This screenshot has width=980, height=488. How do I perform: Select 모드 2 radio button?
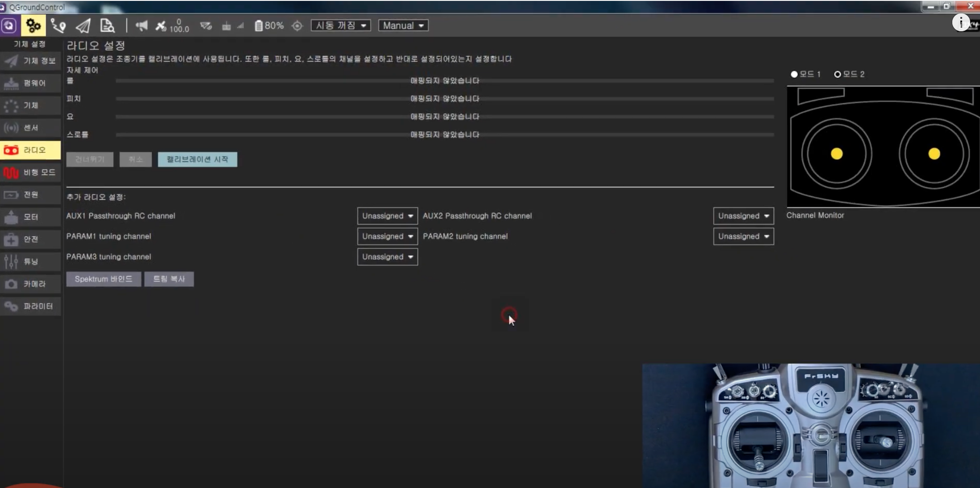click(x=838, y=74)
